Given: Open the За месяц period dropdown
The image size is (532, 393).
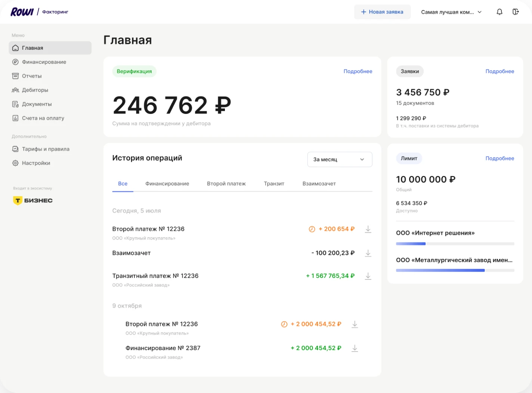Looking at the screenshot, I should pos(339,160).
